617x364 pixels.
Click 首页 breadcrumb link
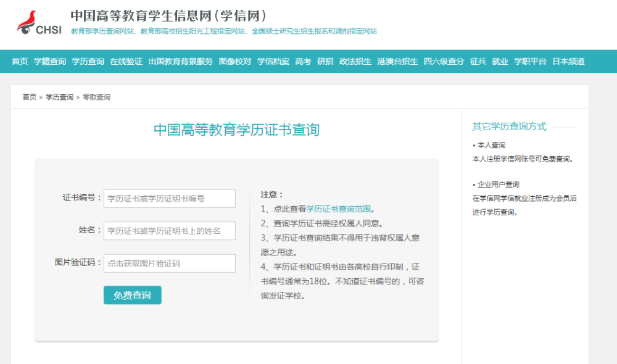[x=30, y=97]
